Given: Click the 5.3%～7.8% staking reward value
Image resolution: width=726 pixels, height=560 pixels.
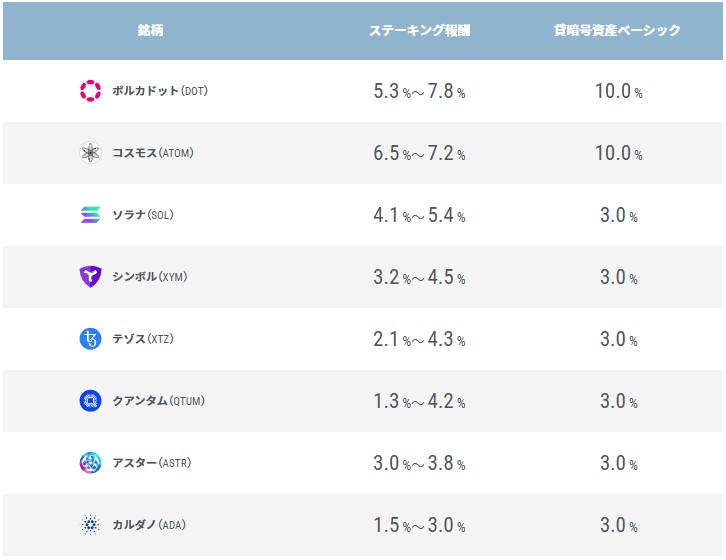Looking at the screenshot, I should tap(419, 91).
